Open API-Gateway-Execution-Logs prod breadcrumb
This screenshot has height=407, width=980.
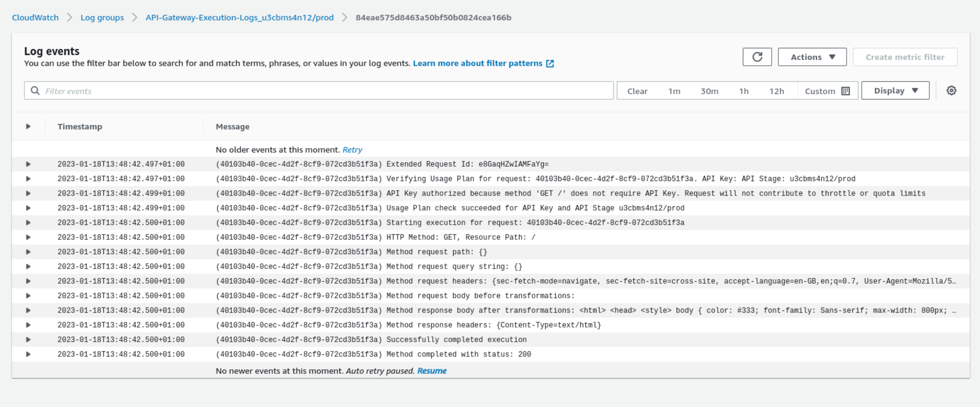[x=240, y=18]
